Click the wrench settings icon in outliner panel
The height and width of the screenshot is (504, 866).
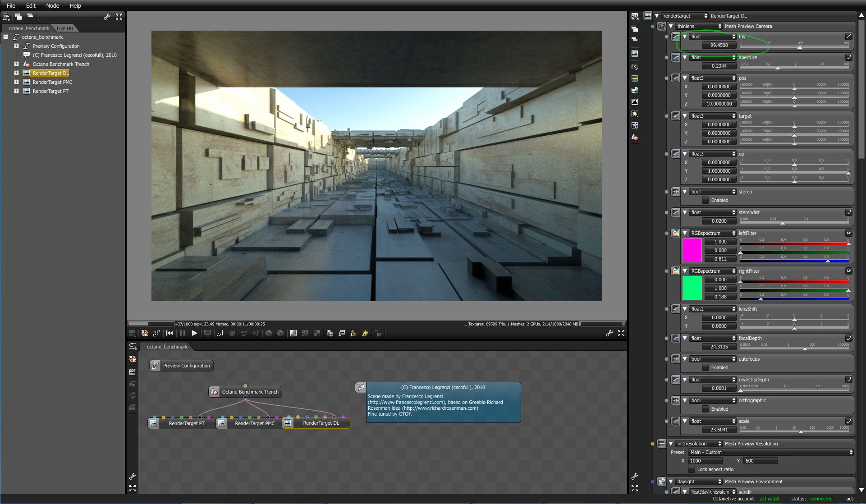107,17
